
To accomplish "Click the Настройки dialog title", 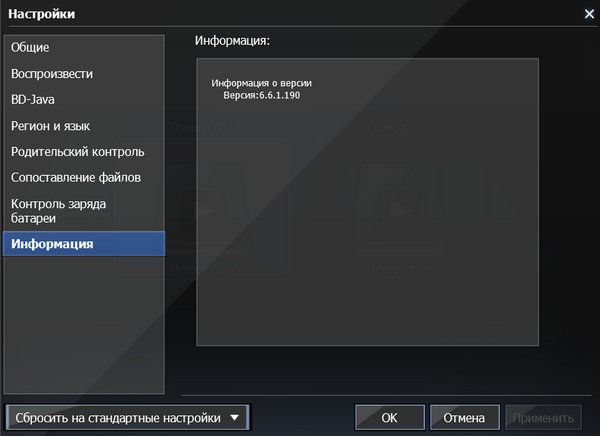I will pyautogui.click(x=41, y=14).
